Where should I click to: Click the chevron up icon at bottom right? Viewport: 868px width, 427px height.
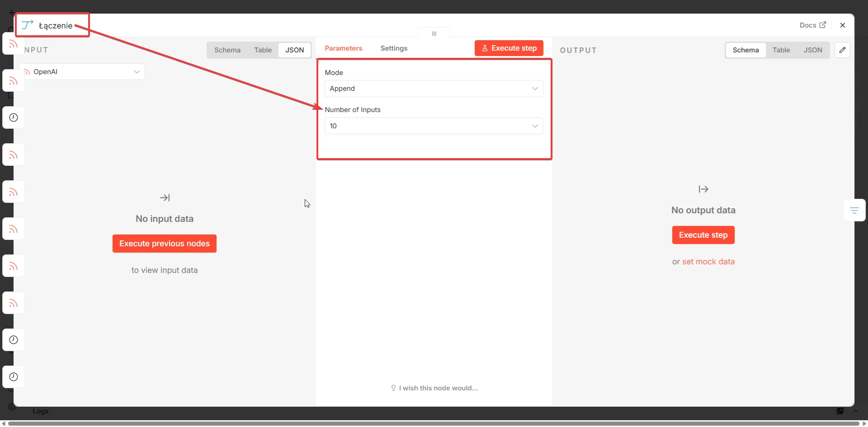pos(855,411)
